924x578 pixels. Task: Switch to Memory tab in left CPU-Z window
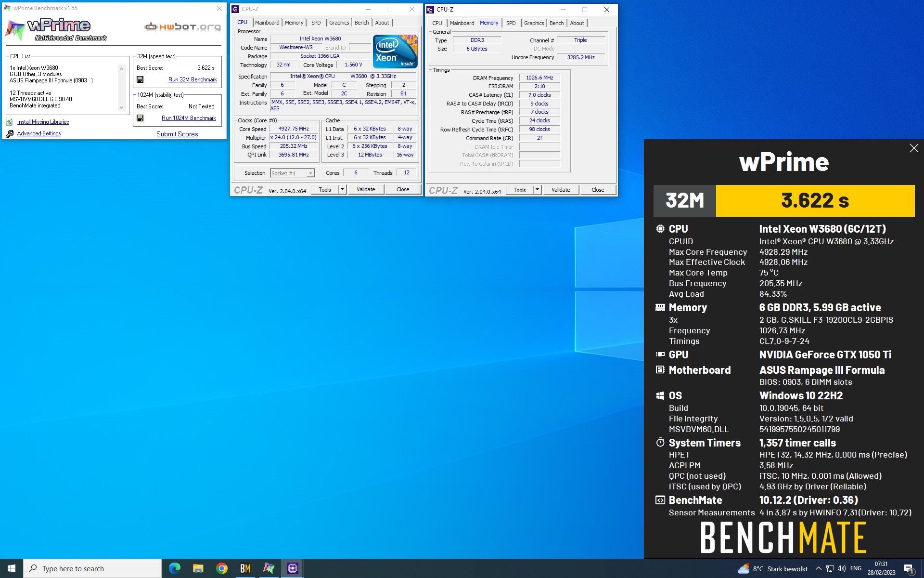pyautogui.click(x=294, y=23)
